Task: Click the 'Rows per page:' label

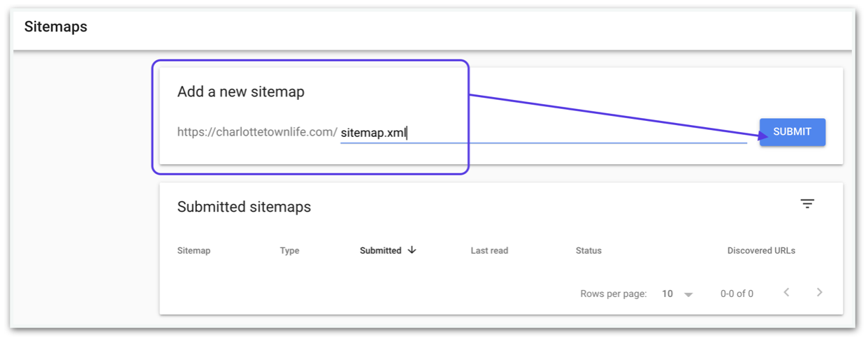Action: (x=613, y=294)
